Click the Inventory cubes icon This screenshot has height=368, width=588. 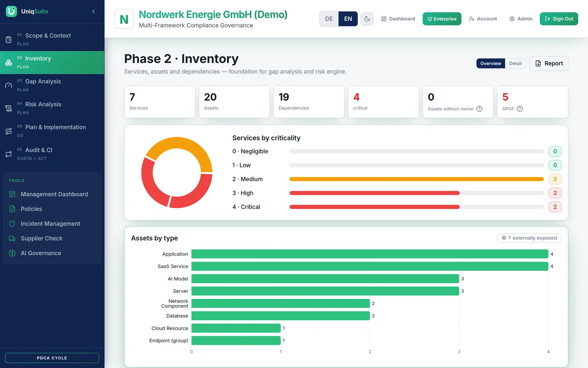coord(8,63)
